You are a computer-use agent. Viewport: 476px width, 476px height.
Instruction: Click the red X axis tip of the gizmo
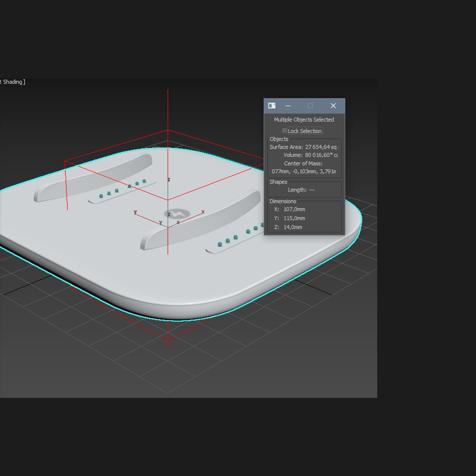pyautogui.click(x=203, y=212)
